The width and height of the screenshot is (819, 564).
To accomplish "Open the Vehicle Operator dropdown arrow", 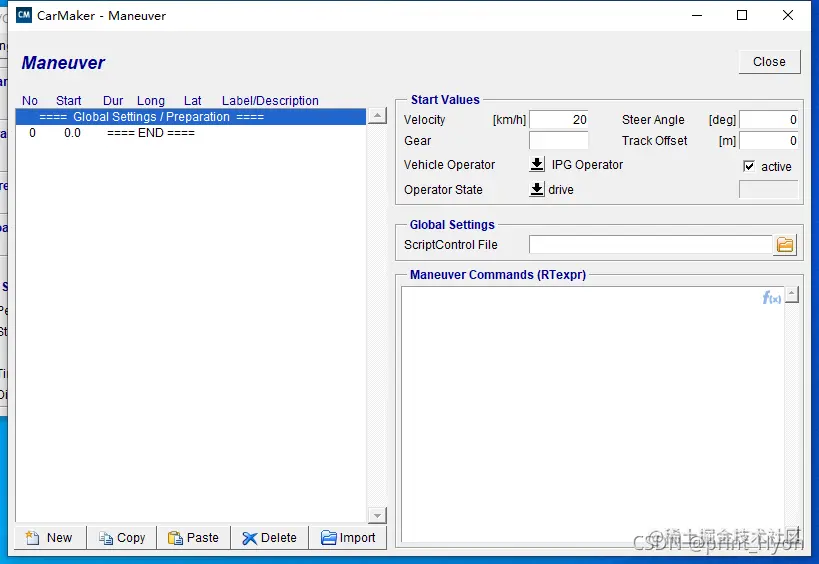I will click(x=537, y=164).
